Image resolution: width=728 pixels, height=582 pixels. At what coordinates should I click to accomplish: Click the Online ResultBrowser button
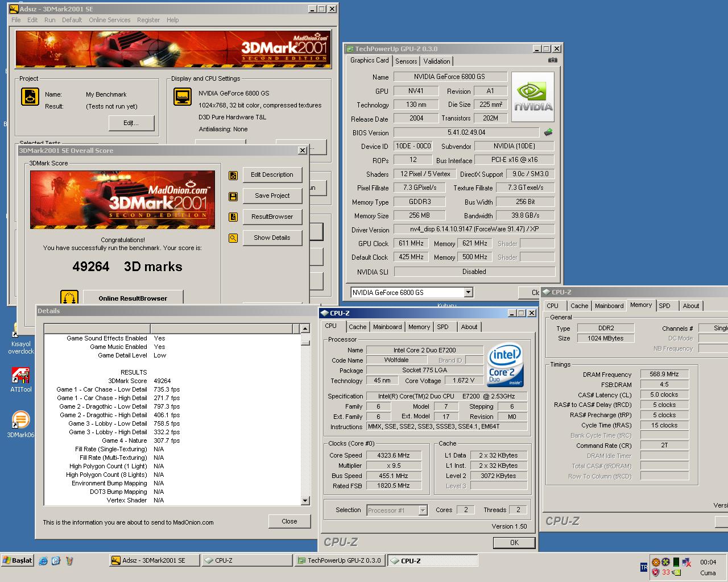point(133,298)
